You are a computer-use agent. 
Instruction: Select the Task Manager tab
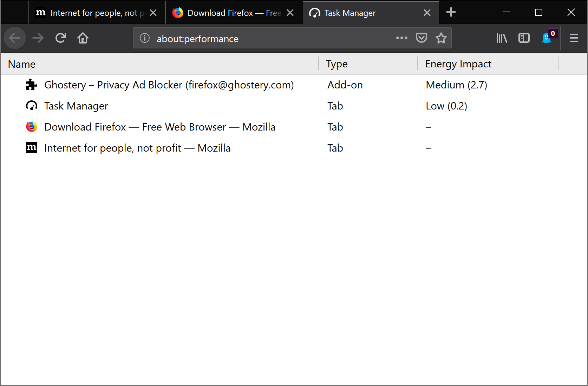(371, 13)
